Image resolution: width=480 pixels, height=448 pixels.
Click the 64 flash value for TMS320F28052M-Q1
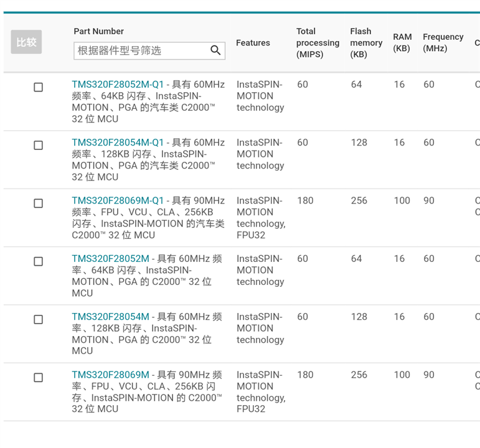[x=356, y=85]
